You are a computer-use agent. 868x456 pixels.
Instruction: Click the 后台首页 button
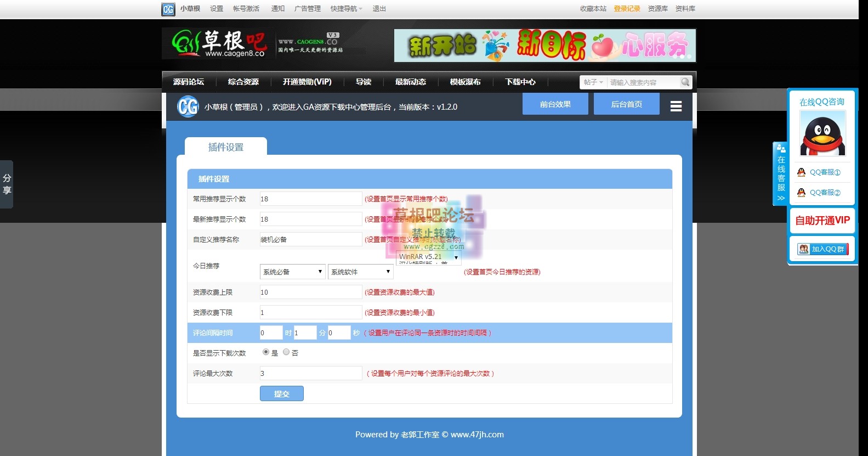pyautogui.click(x=627, y=104)
